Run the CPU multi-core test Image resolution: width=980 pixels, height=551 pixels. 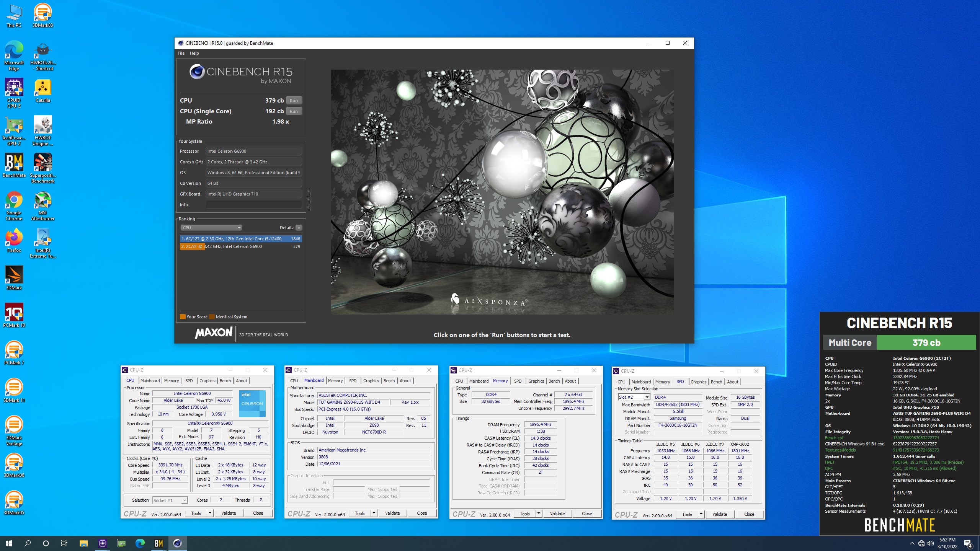(294, 100)
